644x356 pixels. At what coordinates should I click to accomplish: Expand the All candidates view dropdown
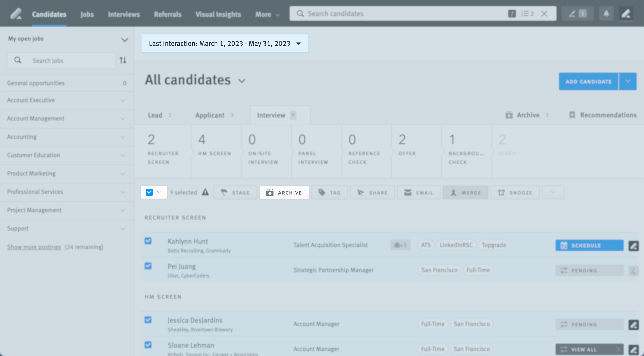241,81
